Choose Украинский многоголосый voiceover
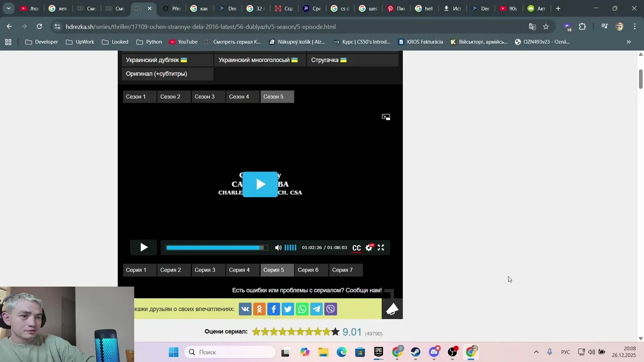Image resolution: width=644 pixels, height=362 pixels. (260, 60)
